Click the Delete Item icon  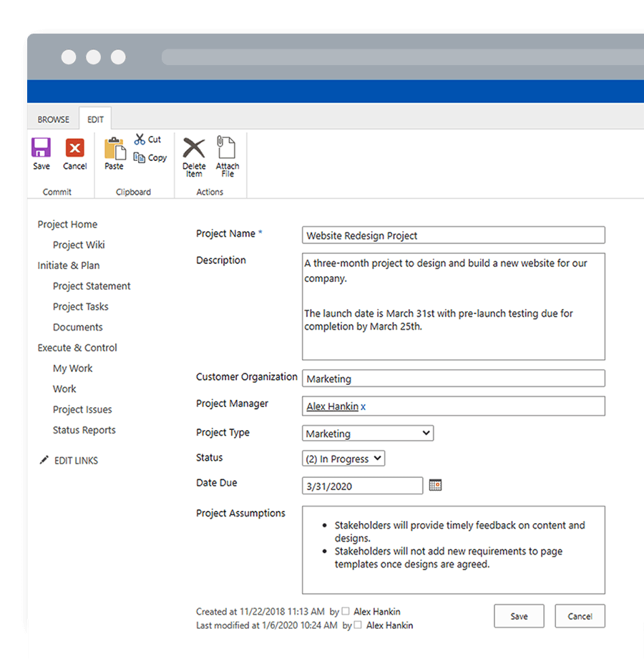194,148
